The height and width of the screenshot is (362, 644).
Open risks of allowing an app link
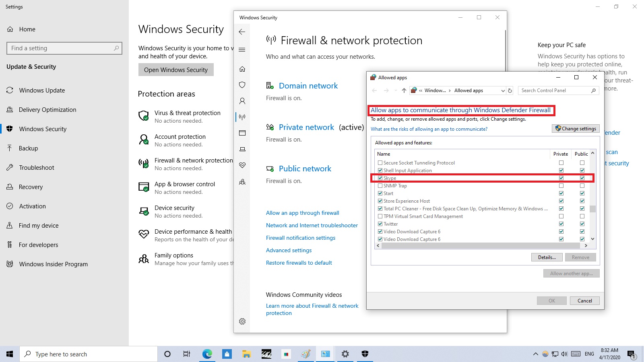click(429, 129)
